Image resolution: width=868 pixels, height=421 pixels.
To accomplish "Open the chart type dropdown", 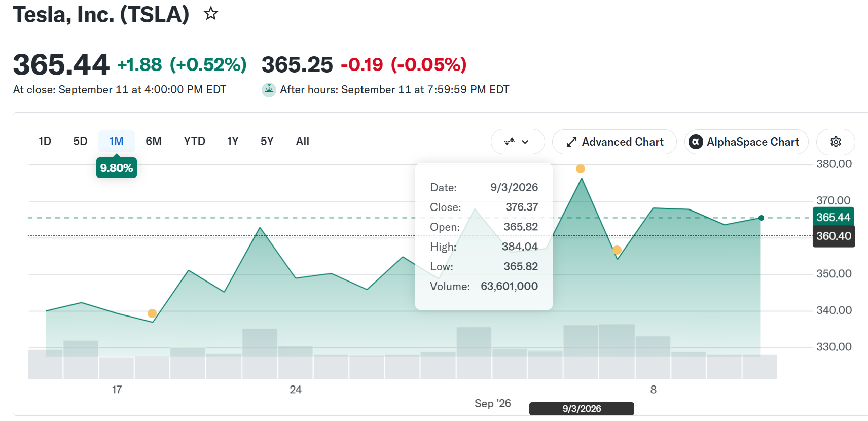I will pyautogui.click(x=518, y=142).
